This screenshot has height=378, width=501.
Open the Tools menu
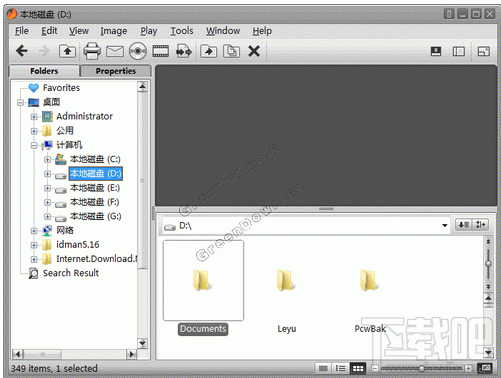182,31
